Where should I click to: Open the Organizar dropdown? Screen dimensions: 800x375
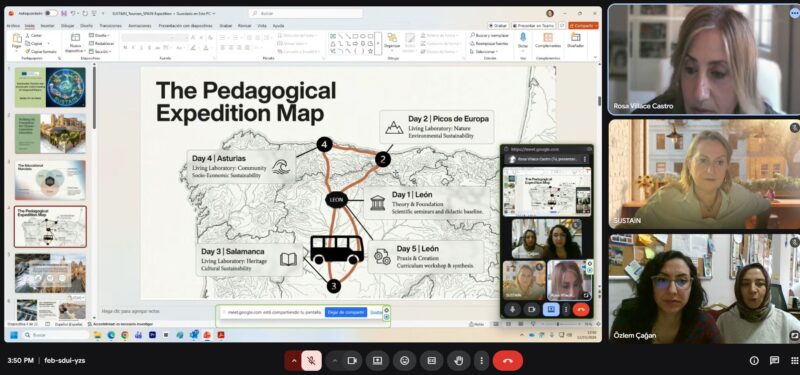pyautogui.click(x=392, y=41)
